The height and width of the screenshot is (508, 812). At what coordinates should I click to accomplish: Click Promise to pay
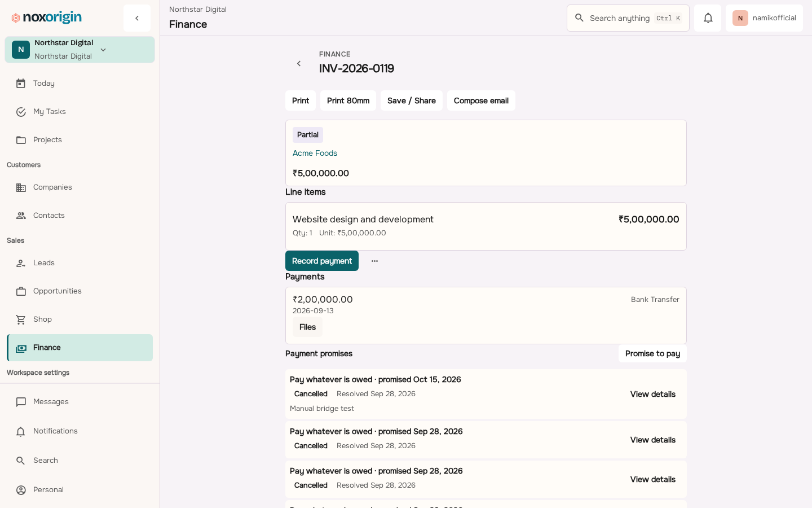(652, 353)
